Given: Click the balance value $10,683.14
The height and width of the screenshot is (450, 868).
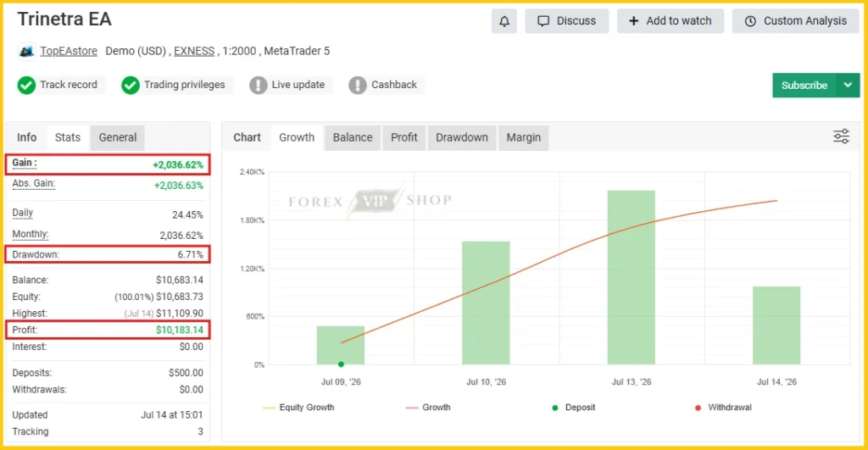Looking at the screenshot, I should pos(180,280).
